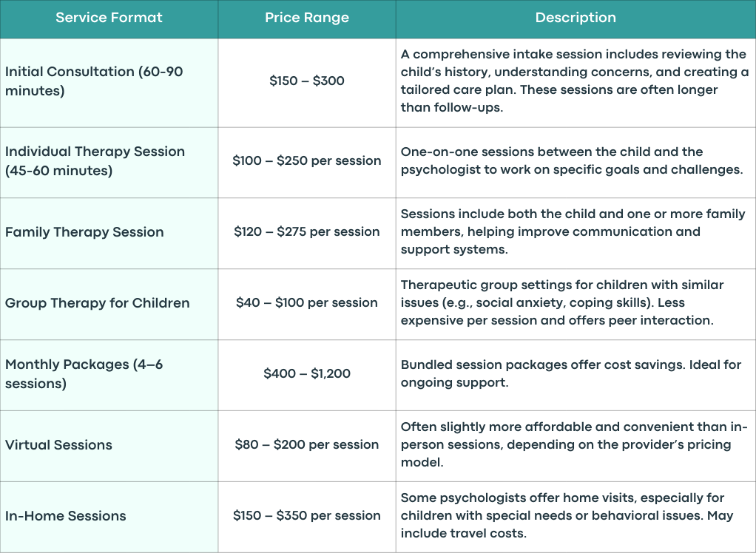Click the comprehensive intake session description
Image resolution: width=756 pixels, height=553 pixels.
(x=574, y=81)
